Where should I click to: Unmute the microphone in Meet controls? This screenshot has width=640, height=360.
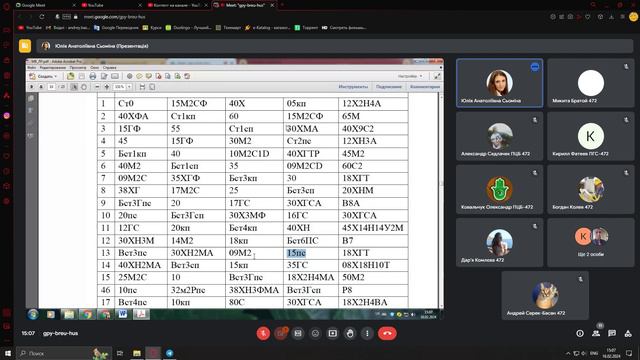point(263,333)
